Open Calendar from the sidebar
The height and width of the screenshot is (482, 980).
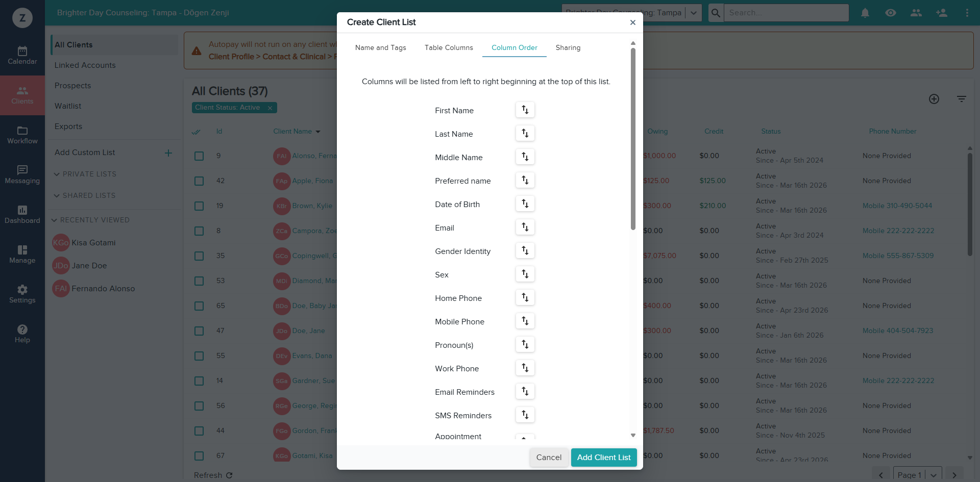tap(22, 56)
